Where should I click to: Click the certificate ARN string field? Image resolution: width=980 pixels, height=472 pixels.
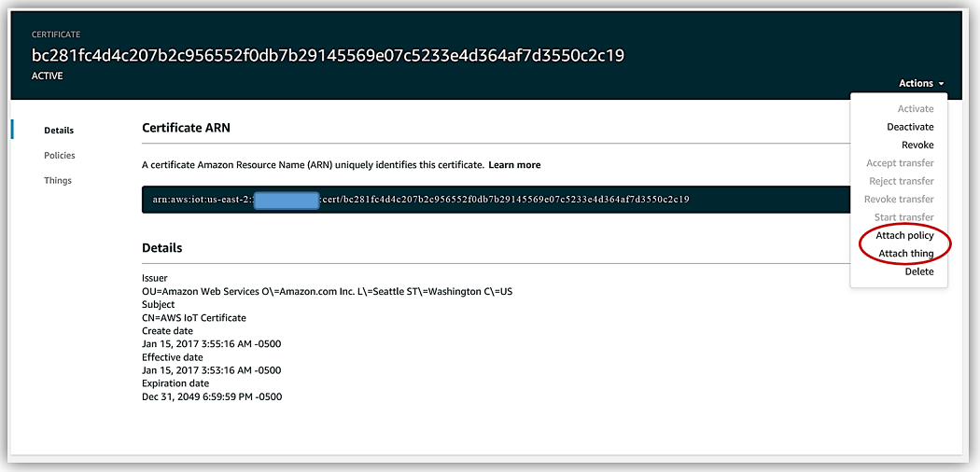coord(495,200)
